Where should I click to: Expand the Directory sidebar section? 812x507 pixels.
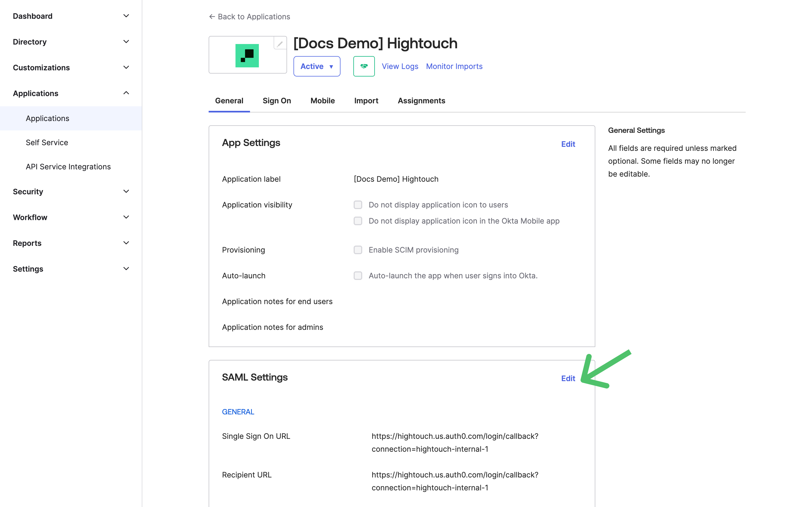click(126, 42)
